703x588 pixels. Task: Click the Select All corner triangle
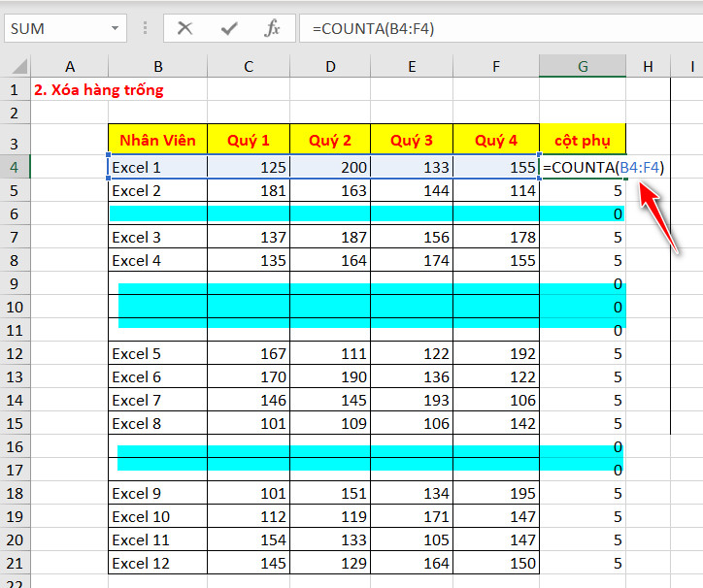(x=19, y=66)
